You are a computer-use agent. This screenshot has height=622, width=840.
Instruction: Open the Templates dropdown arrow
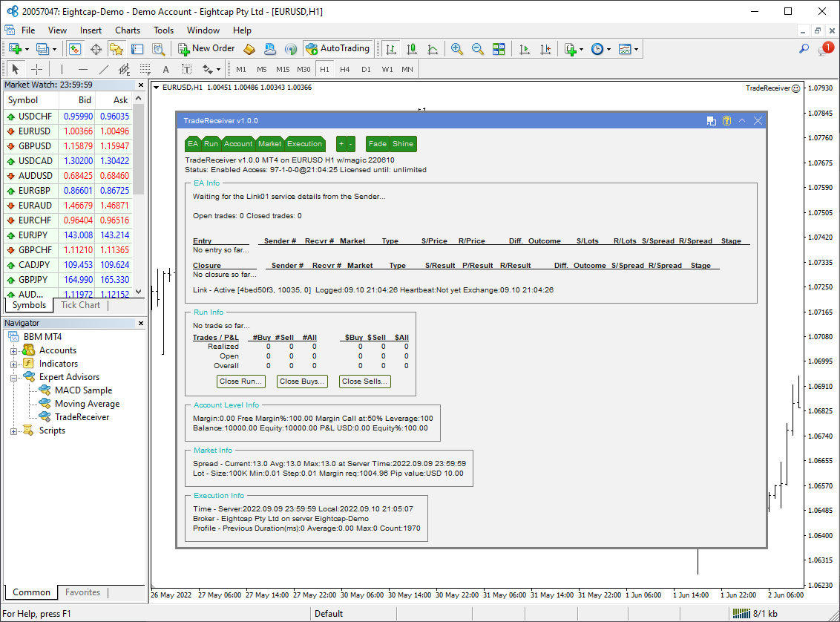(637, 49)
